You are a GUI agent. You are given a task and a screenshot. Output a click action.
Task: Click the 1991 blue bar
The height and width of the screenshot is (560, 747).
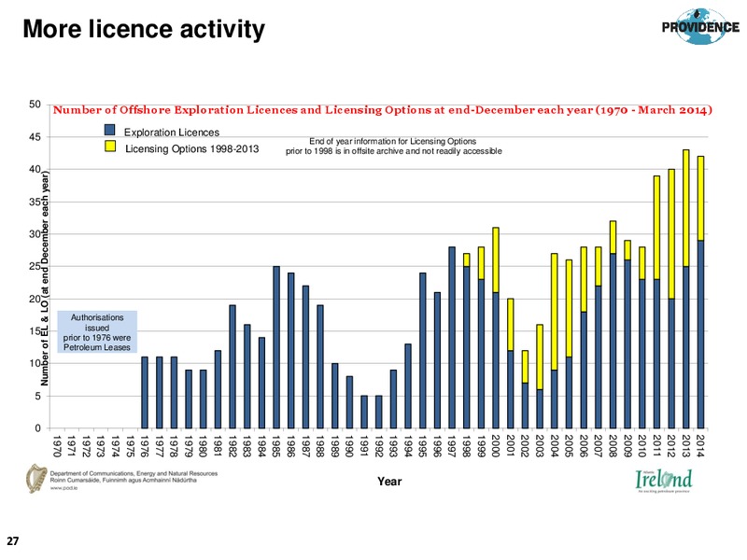[364, 412]
